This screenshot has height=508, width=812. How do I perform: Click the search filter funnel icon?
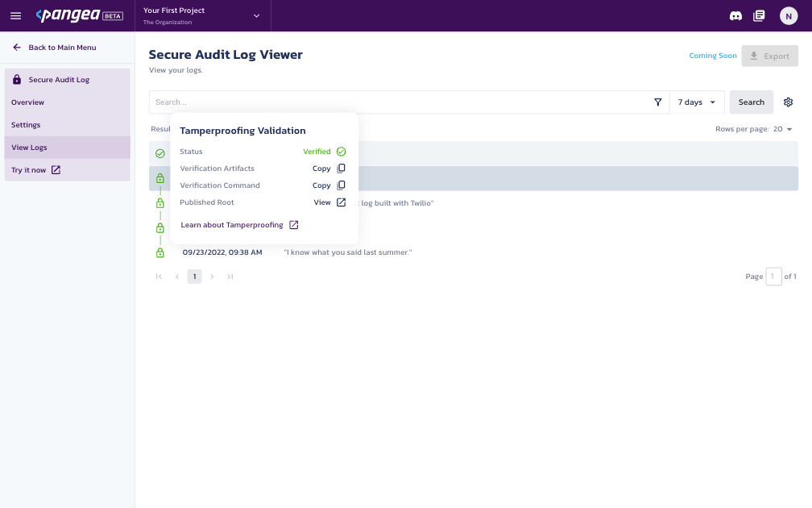click(658, 102)
